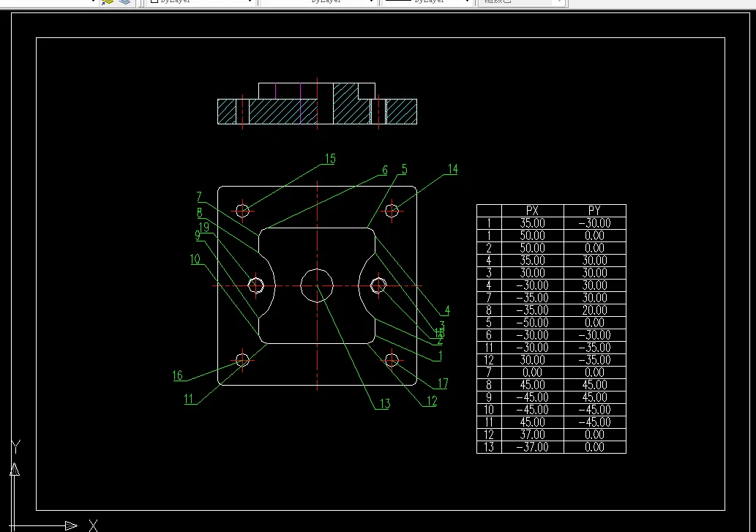756x532 pixels.
Task: Click the X axis label of the UCS icon
Action: click(93, 525)
